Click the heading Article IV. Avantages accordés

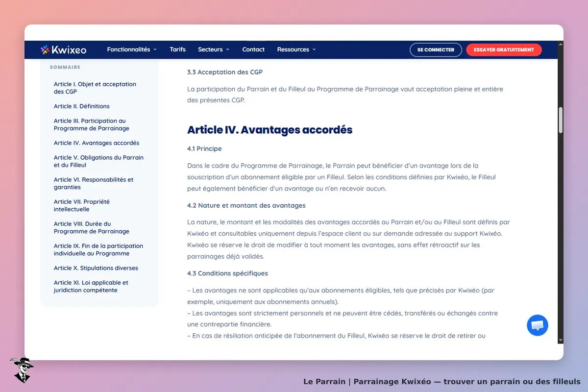pyautogui.click(x=270, y=130)
